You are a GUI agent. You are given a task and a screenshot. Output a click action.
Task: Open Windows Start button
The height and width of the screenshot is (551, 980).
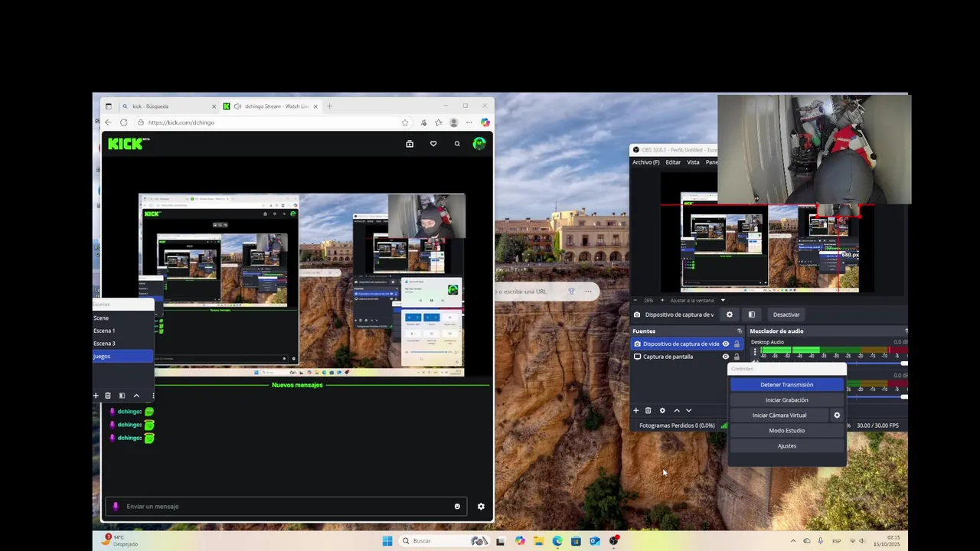coord(387,541)
